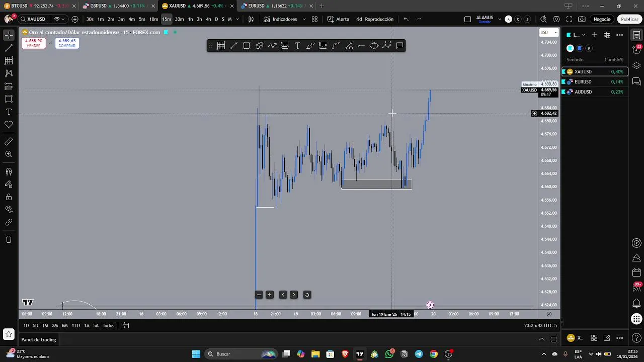This screenshot has height=362, width=644.
Task: Select the diagonal line tool in floating toolbar
Action: pyautogui.click(x=233, y=46)
